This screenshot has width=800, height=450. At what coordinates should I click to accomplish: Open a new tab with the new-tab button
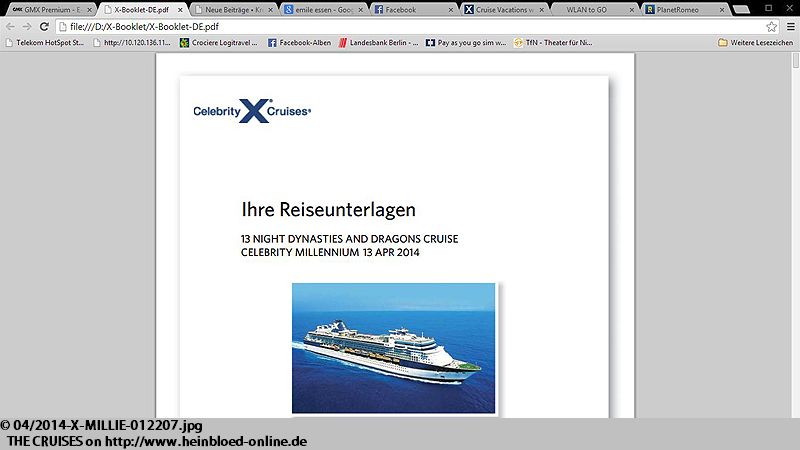tap(741, 10)
